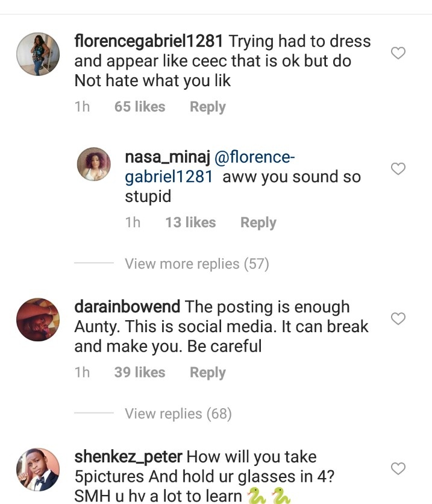Reply to darainbowend's comment
This screenshot has height=504, width=432.
tap(207, 373)
